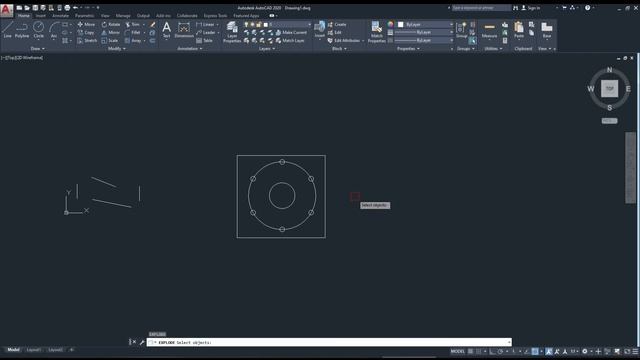640x360 pixels.
Task: Toggle snap mode in status bar
Action: pyautogui.click(x=478, y=351)
